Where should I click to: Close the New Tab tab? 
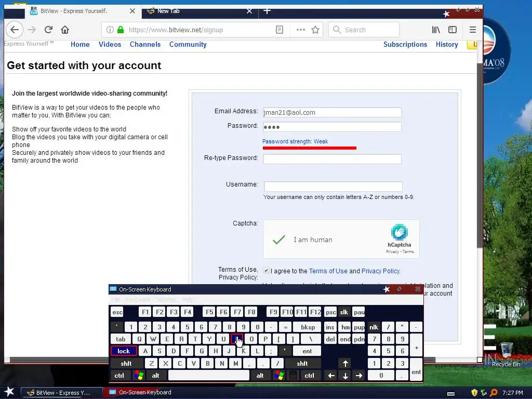[249, 11]
